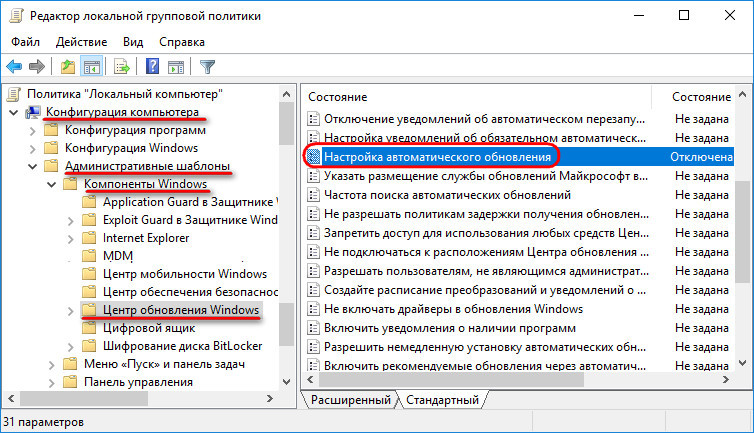Select policy Указать размещение службы обновлений Майкрософт
754x433 pixels.
[x=486, y=176]
